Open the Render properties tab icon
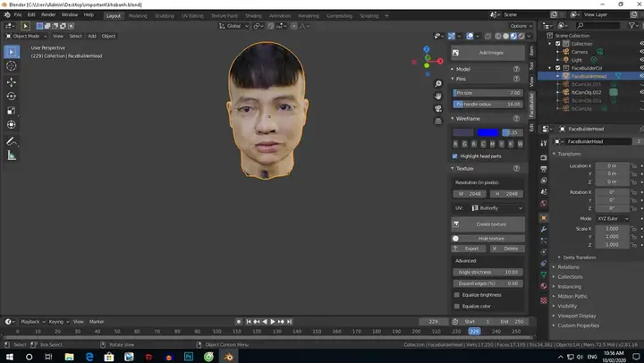The height and width of the screenshot is (363, 644). (544, 157)
